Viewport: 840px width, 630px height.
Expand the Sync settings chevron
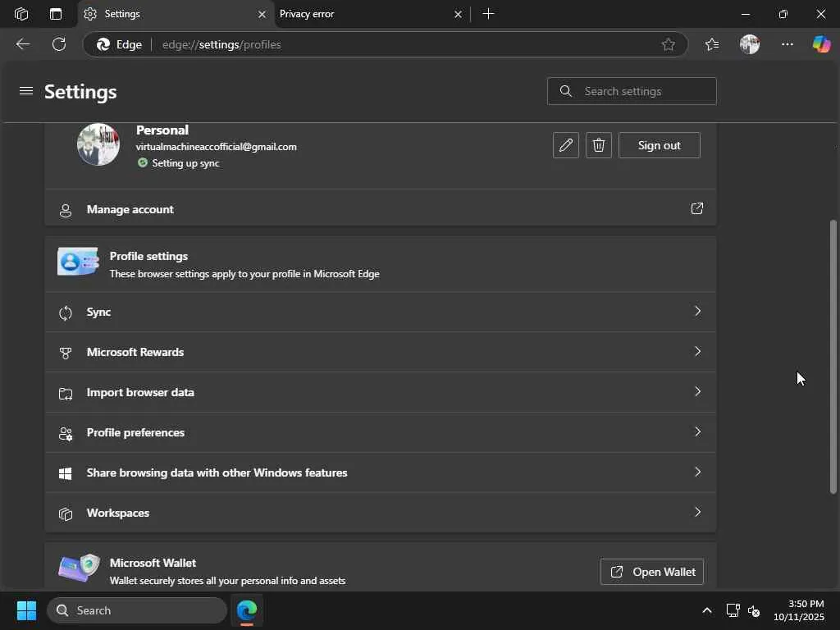(697, 311)
